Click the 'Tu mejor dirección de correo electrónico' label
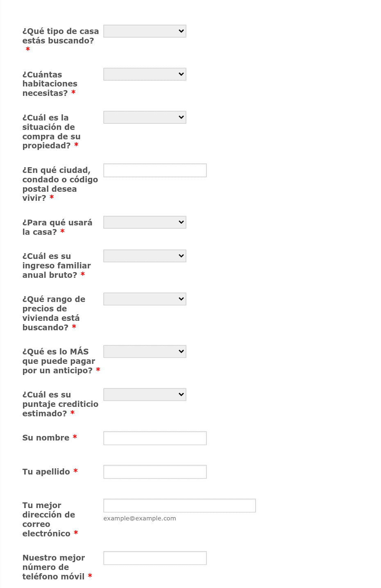Image resolution: width=381 pixels, height=588 pixels. point(49,519)
